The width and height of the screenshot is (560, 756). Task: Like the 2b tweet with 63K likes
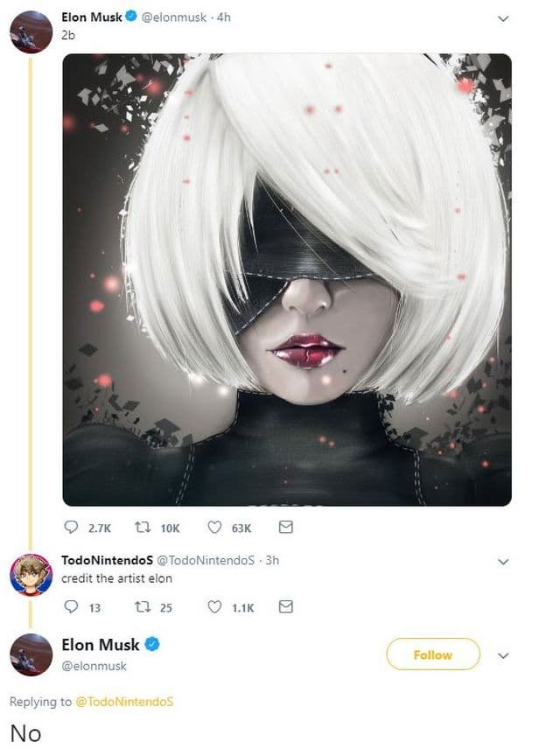[214, 528]
